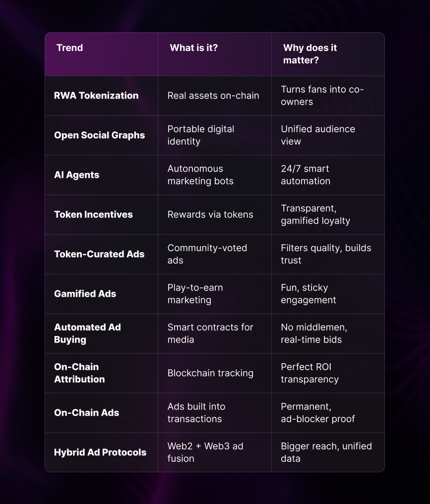Click the "What is it?" column header
430x504 pixels.
(193, 48)
